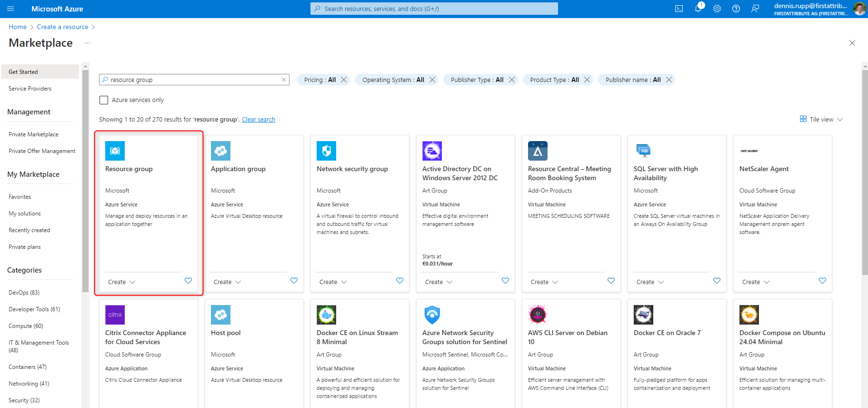
Task: Expand Create dropdown on Resource group
Action: [121, 282]
